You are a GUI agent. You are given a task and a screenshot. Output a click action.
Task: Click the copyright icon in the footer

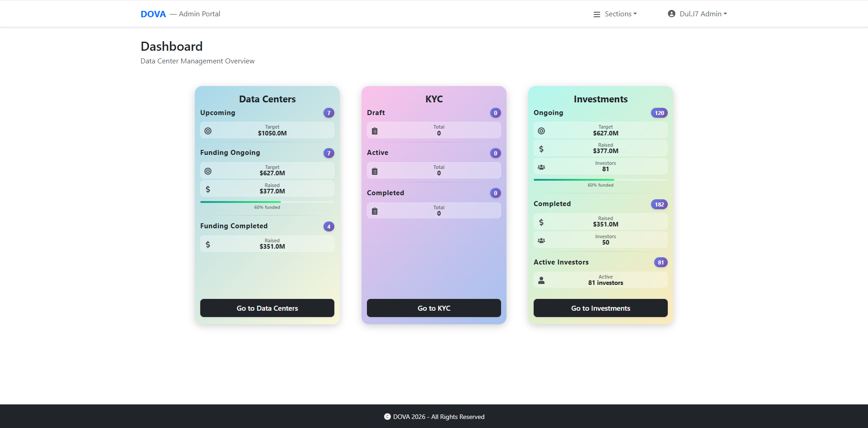tap(387, 416)
